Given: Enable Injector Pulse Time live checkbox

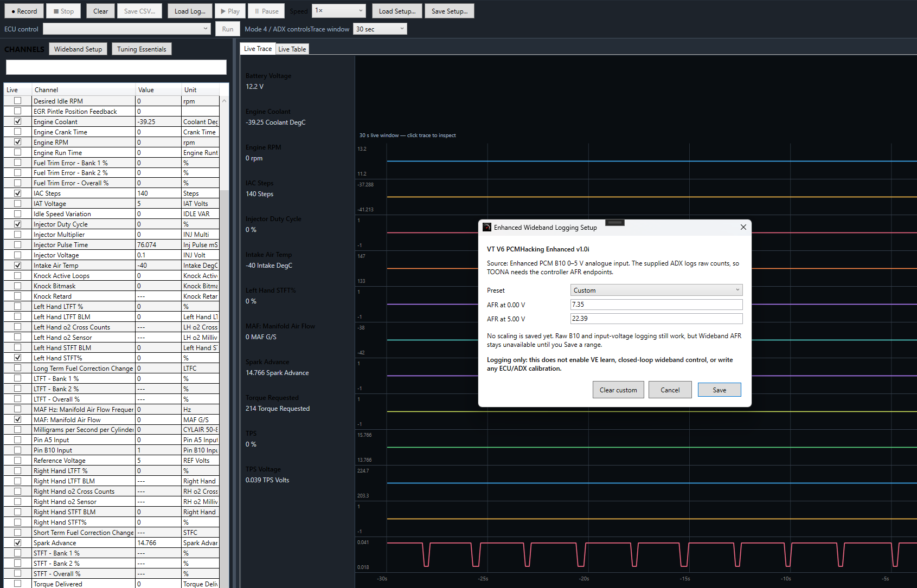Looking at the screenshot, I should (x=18, y=244).
